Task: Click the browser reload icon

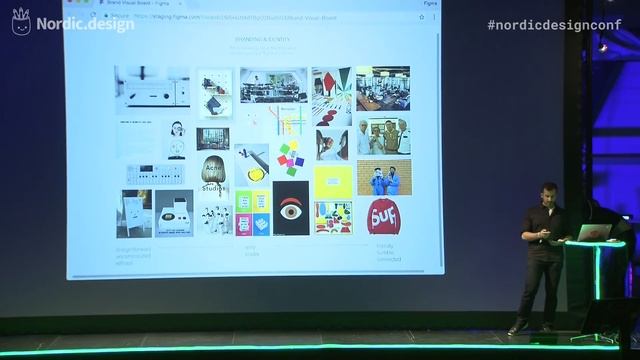Action: coord(93,15)
